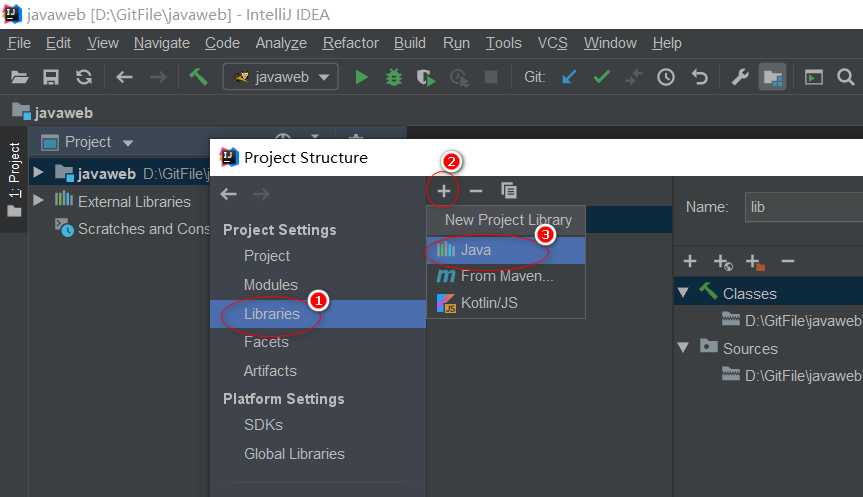863x497 pixels.
Task: Click Git update project arrow
Action: (569, 77)
